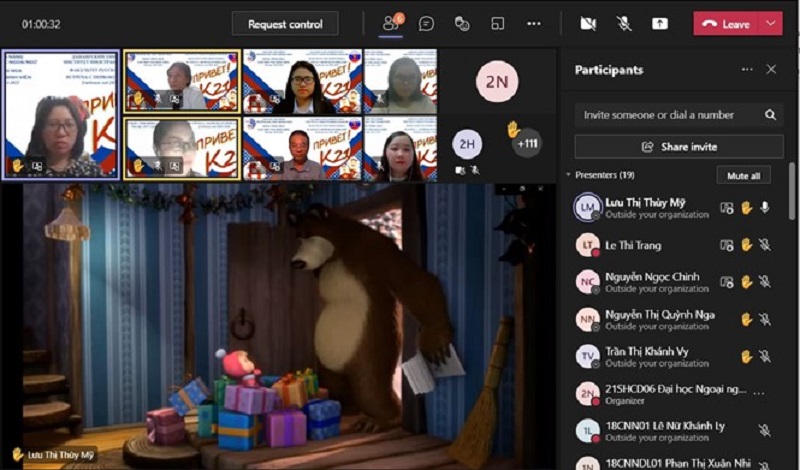Click the Request control button
800x470 pixels.
coord(285,24)
